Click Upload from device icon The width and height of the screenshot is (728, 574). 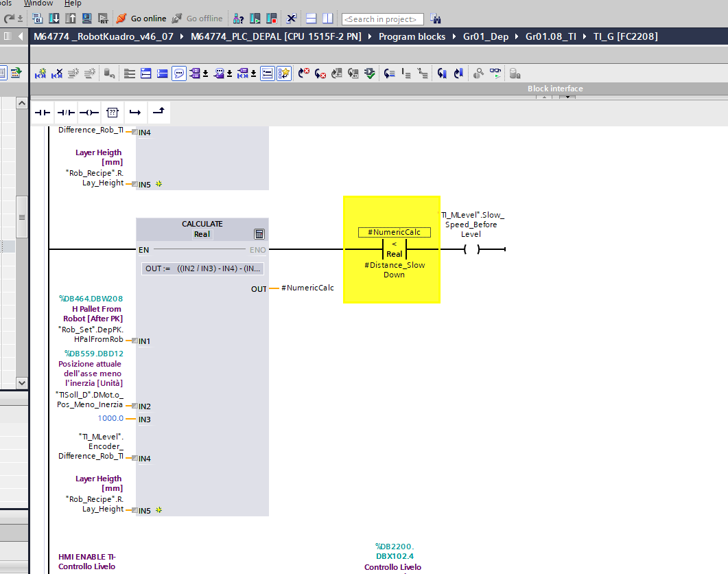(x=70, y=19)
